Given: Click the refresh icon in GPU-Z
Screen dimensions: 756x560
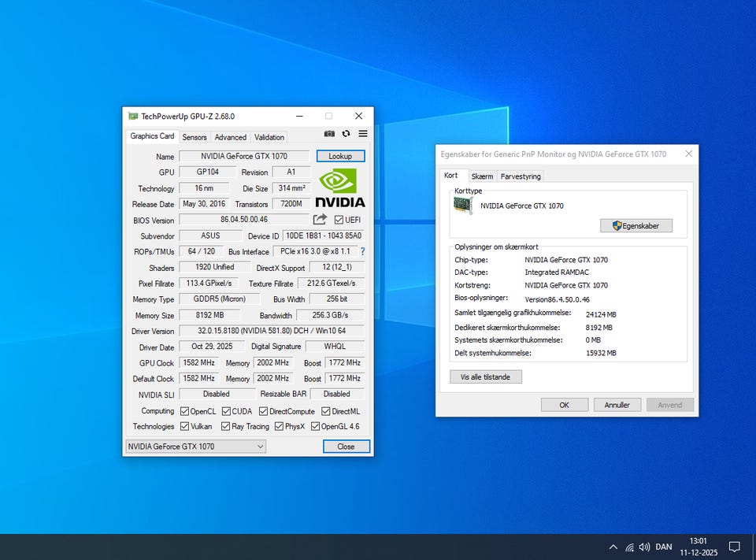Looking at the screenshot, I should click(x=346, y=135).
